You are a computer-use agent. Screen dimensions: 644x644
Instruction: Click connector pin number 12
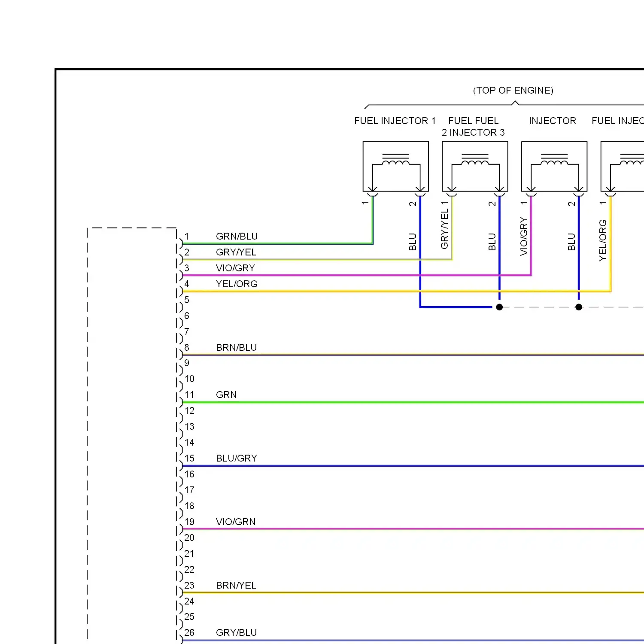(x=189, y=410)
